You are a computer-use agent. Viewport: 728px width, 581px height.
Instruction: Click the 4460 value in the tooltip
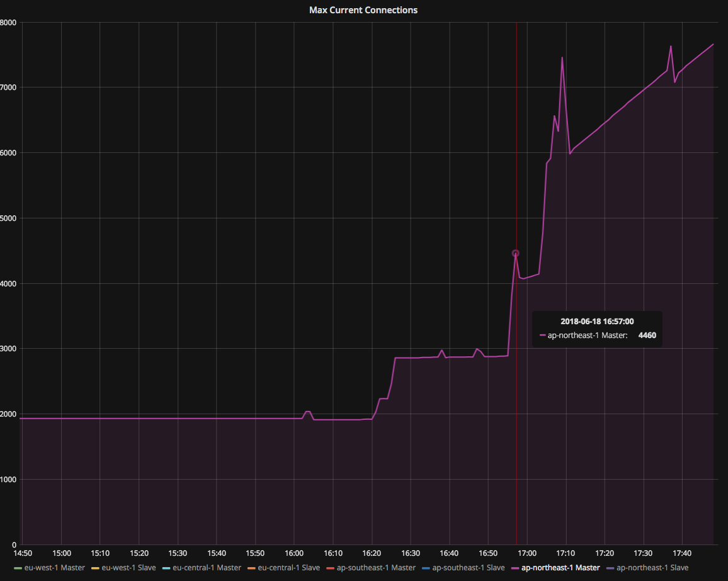tap(647, 336)
